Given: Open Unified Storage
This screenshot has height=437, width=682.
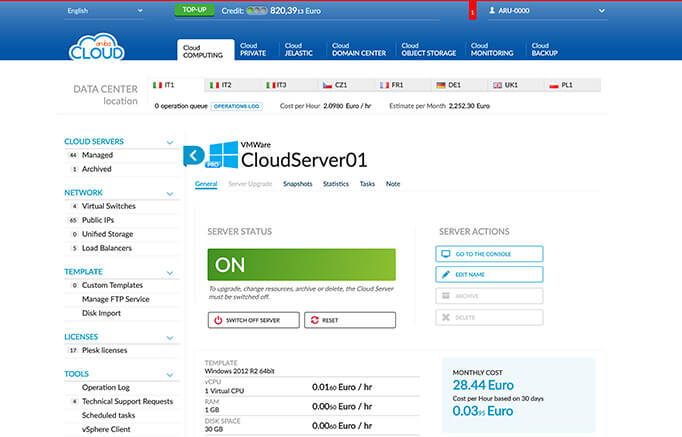Looking at the screenshot, I should tap(107, 234).
